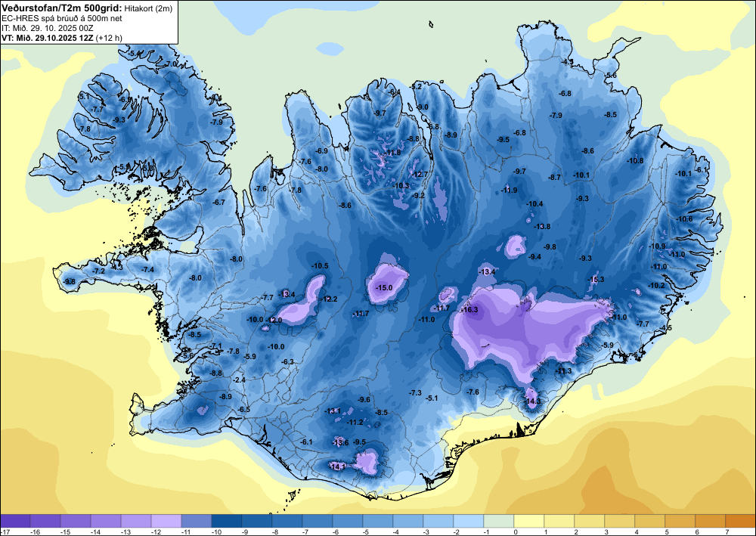This screenshot has width=756, height=536.
Task: Click the title "Veðurstofan/T2m 500grid: Hitakort (2m)"
Action: click(87, 8)
